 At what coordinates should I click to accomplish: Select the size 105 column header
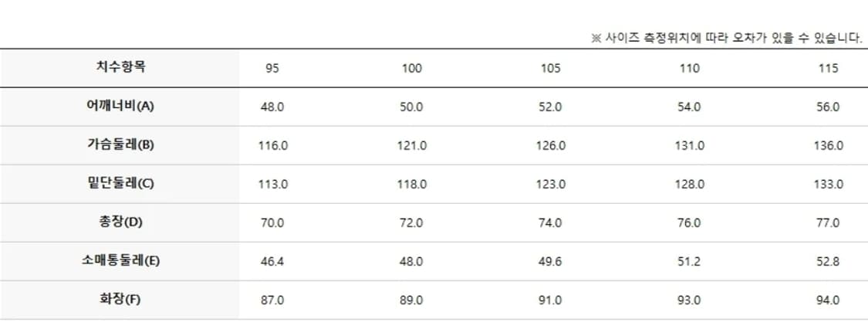(550, 68)
